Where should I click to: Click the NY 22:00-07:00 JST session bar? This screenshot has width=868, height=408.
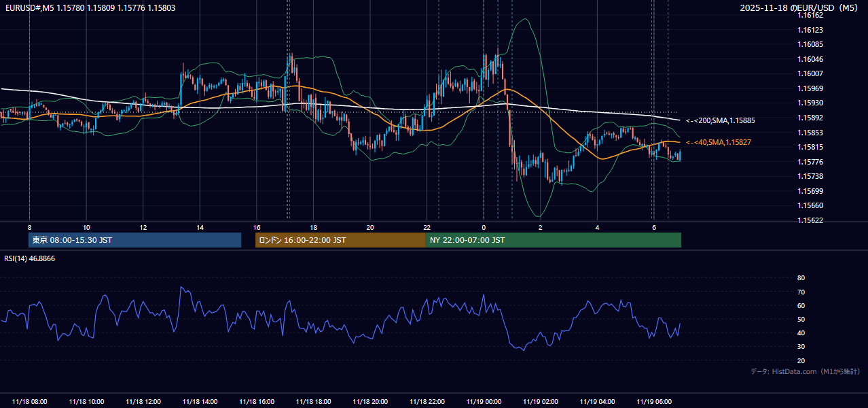pos(554,240)
